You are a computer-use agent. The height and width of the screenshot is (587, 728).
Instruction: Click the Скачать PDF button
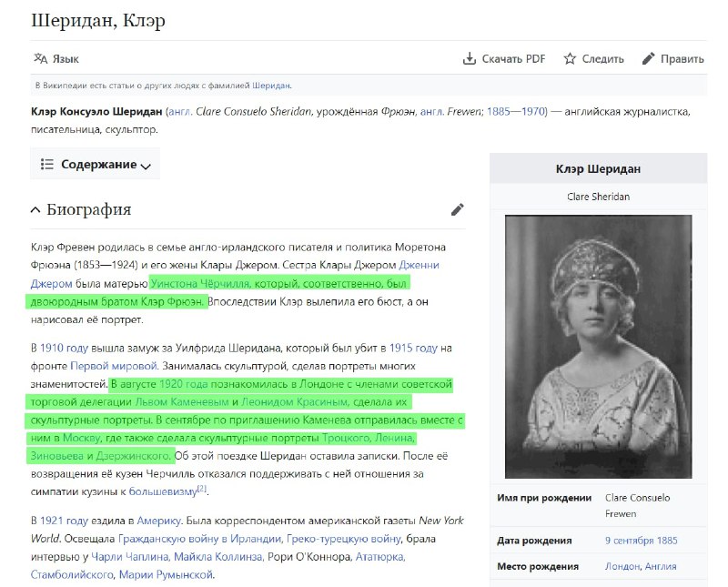click(x=504, y=58)
